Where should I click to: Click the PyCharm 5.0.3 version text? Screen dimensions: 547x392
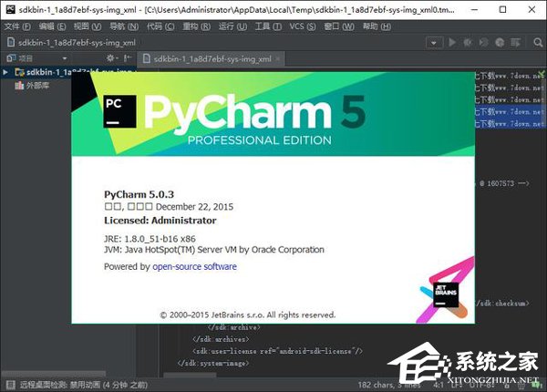tap(139, 194)
